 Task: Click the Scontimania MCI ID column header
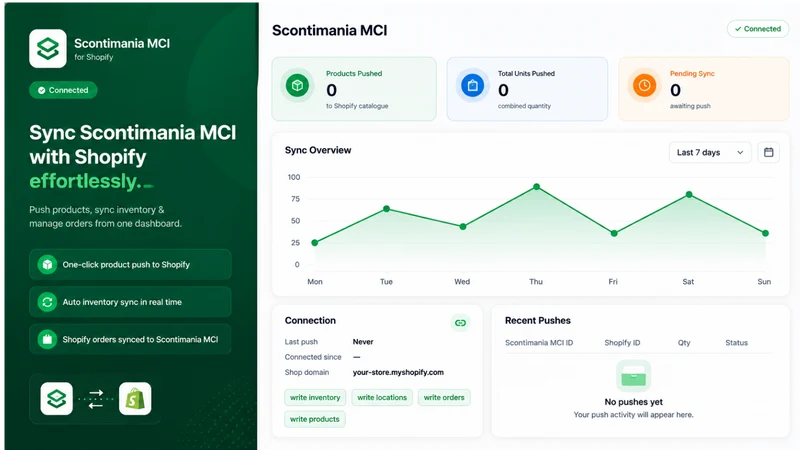(x=539, y=343)
